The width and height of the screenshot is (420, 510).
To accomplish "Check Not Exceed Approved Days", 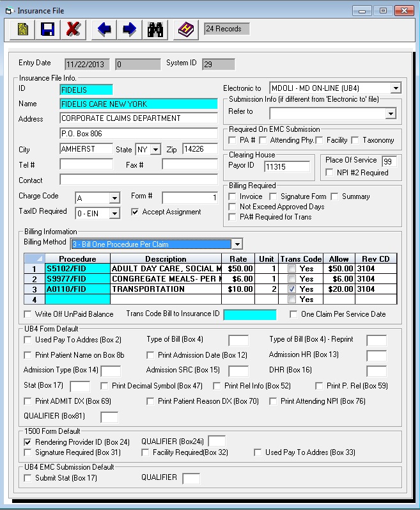I will click(x=232, y=207).
